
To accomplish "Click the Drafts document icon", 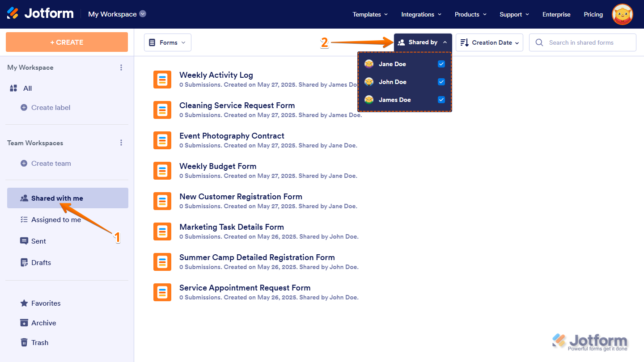I will (x=24, y=262).
